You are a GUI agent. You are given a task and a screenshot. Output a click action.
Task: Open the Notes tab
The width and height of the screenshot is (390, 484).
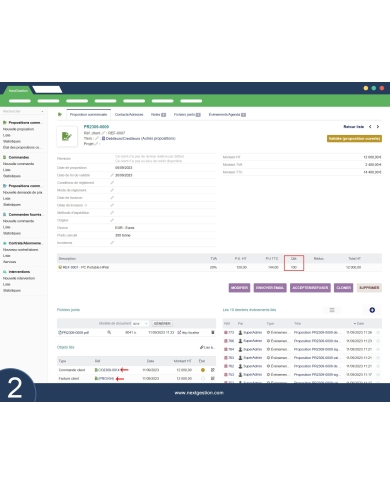pos(158,114)
